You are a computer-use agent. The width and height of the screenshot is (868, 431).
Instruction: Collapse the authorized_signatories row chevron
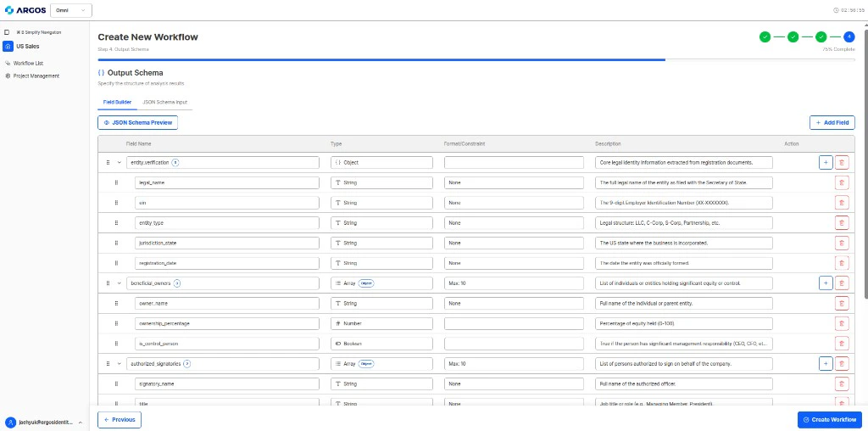pyautogui.click(x=119, y=364)
